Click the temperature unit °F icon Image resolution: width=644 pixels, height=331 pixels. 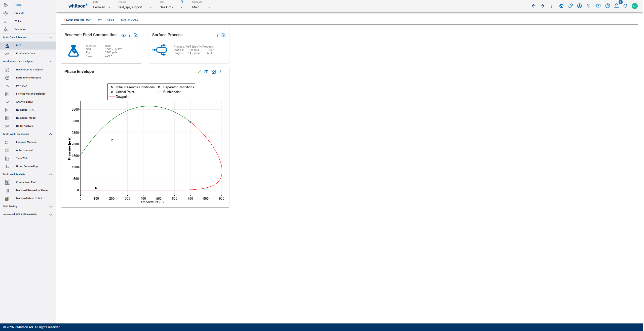click(589, 6)
